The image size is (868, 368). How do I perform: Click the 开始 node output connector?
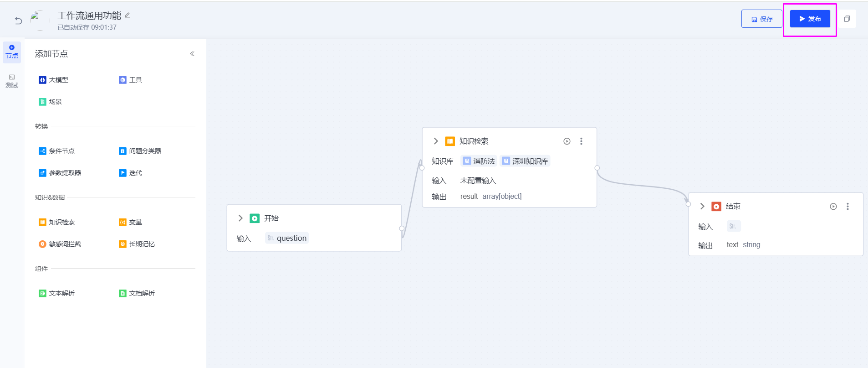pos(402,228)
